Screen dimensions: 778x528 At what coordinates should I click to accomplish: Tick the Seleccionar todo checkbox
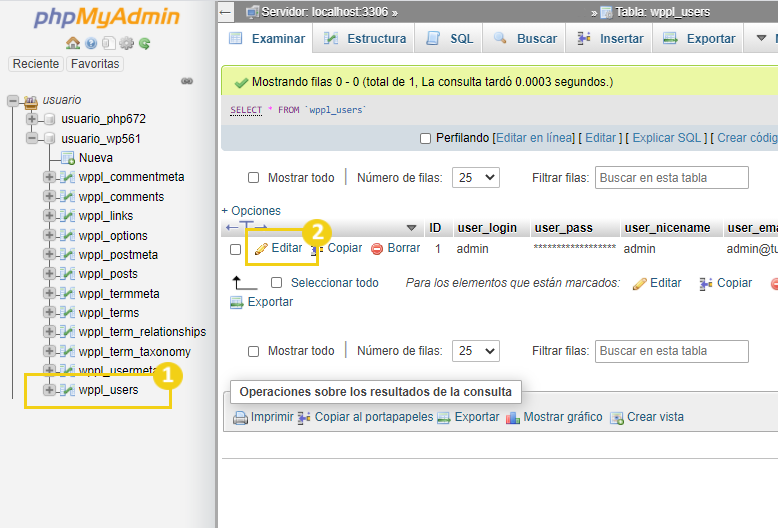pyautogui.click(x=276, y=283)
